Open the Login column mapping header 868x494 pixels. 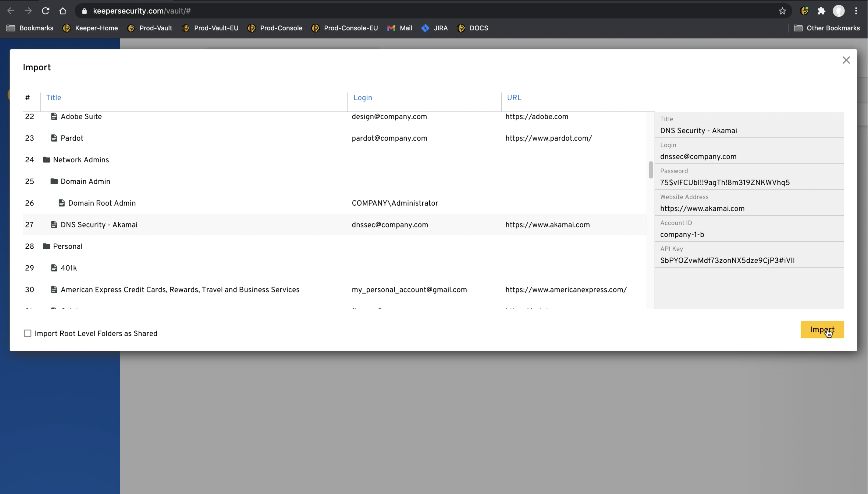362,98
